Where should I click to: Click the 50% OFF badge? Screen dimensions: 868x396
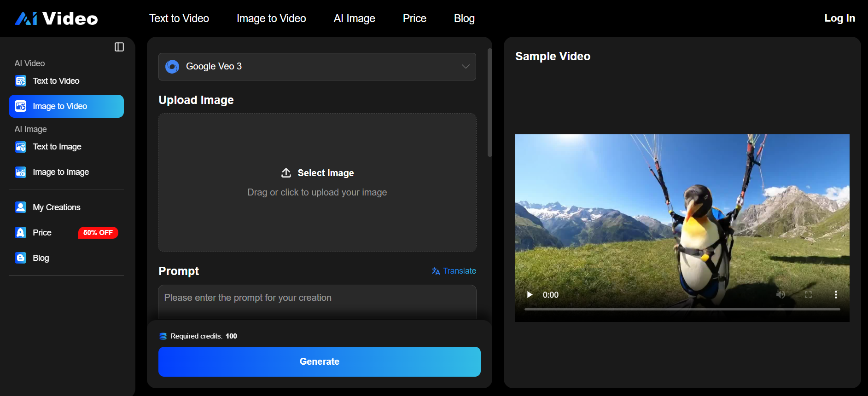(x=98, y=233)
